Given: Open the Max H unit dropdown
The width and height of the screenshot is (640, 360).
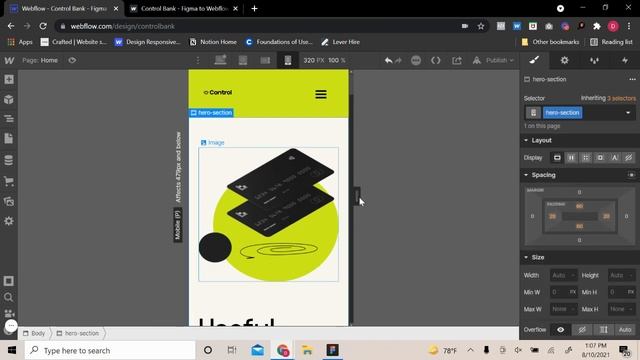Looking at the screenshot, I should pyautogui.click(x=631, y=309).
